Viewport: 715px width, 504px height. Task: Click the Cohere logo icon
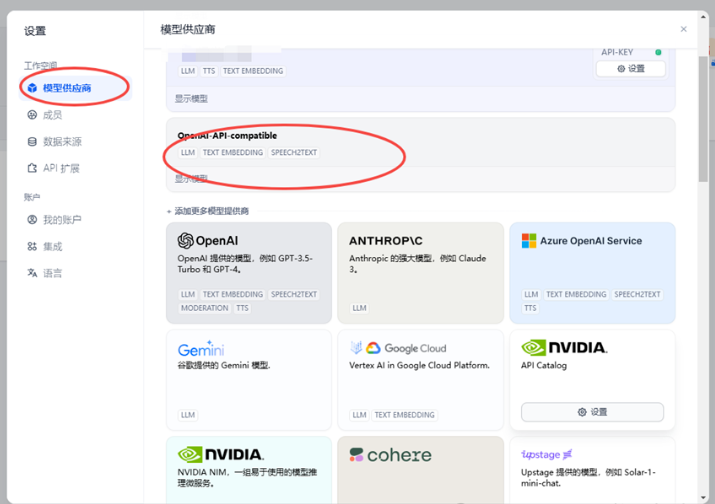point(356,454)
